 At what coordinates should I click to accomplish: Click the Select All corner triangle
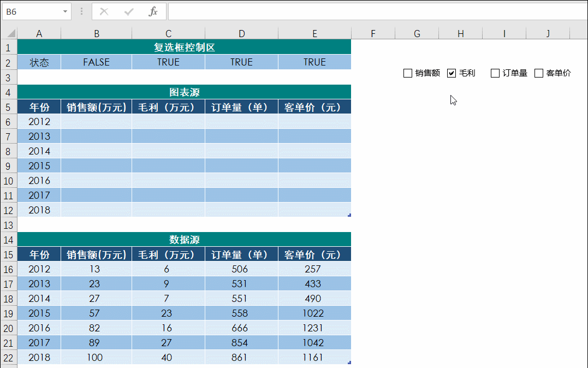pyautogui.click(x=11, y=33)
